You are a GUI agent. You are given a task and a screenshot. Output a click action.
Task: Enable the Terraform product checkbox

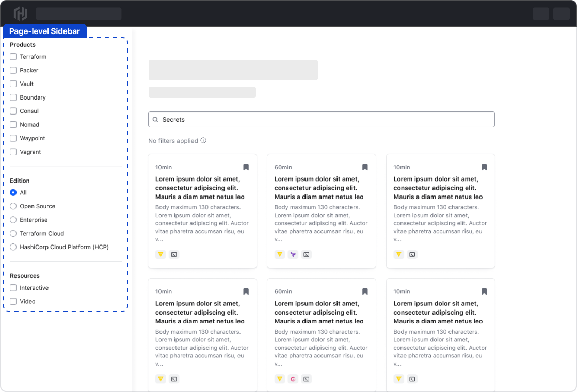(x=13, y=57)
